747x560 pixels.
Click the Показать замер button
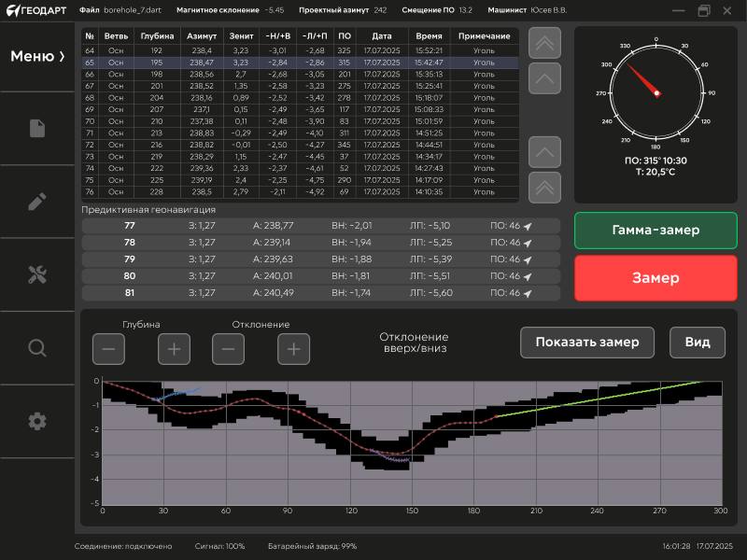coord(586,343)
